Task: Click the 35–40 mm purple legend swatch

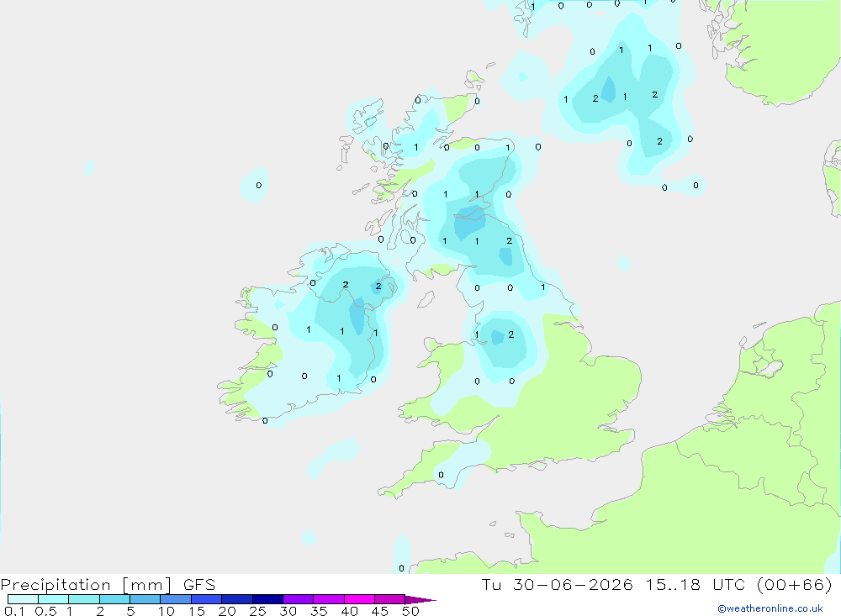Action: click(329, 599)
